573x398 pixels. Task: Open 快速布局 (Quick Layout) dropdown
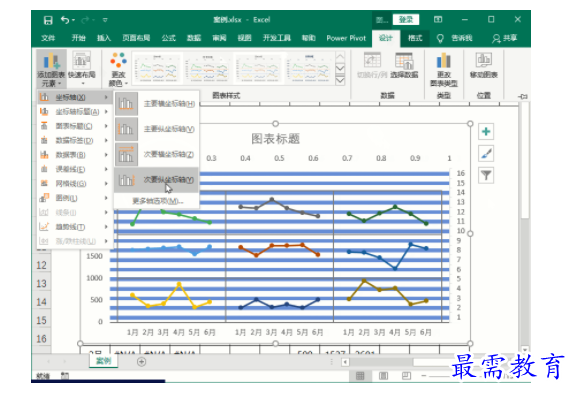(81, 69)
